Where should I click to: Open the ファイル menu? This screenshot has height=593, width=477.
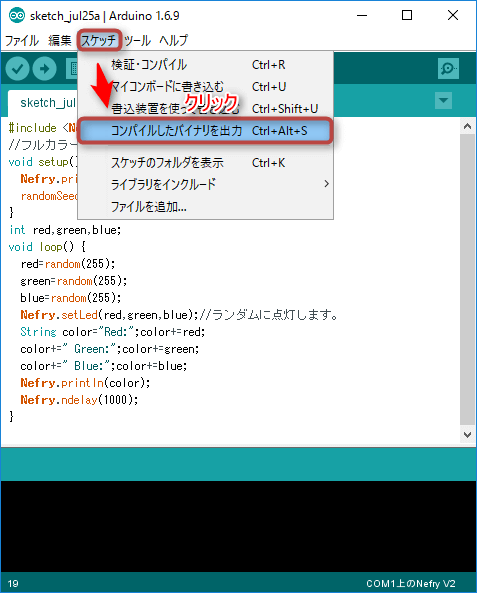tap(22, 40)
